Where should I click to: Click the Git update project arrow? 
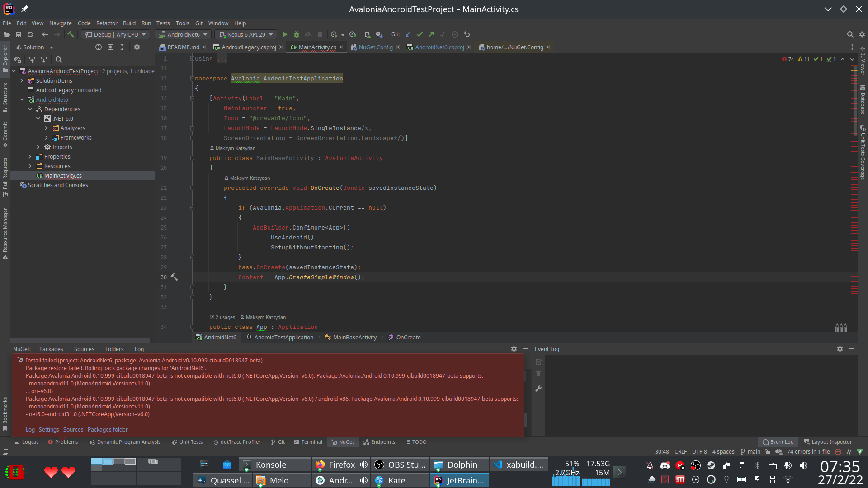(408, 34)
